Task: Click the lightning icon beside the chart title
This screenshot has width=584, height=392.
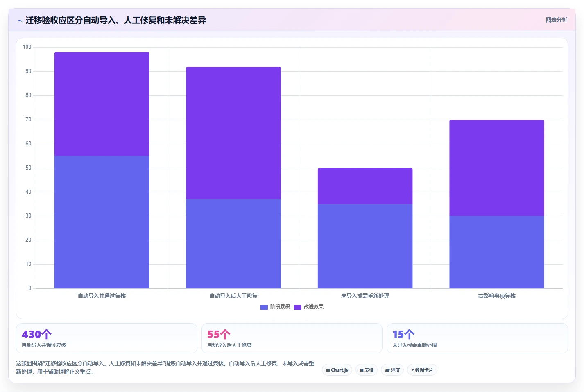Action: pyautogui.click(x=19, y=20)
